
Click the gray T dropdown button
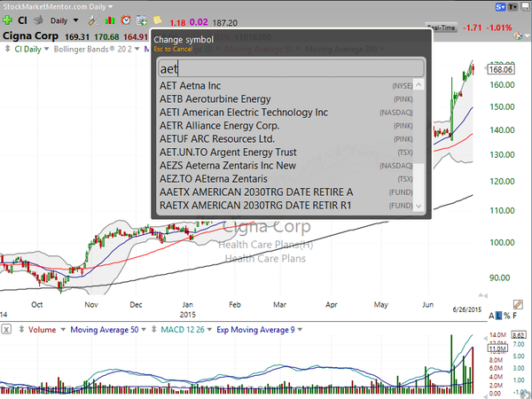512,7
